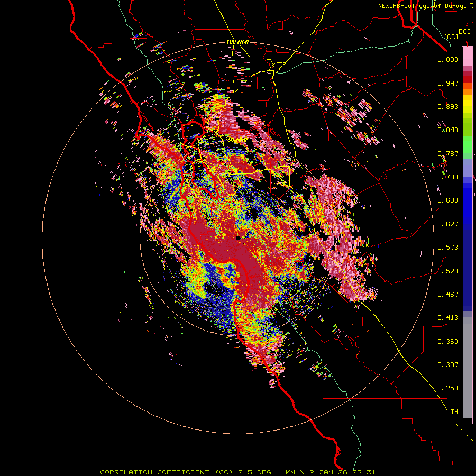Click the 100 NMI range ring label
476x476 pixels.
pyautogui.click(x=237, y=42)
